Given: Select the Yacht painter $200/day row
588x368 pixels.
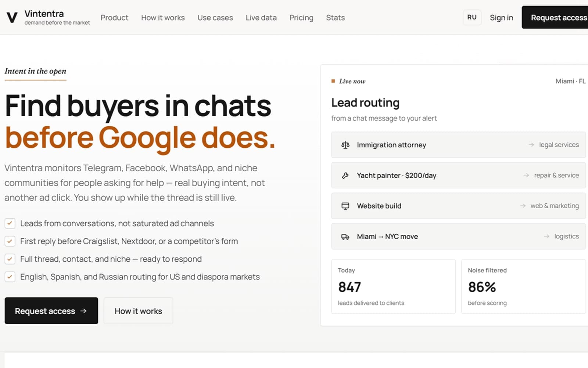Looking at the screenshot, I should (458, 176).
